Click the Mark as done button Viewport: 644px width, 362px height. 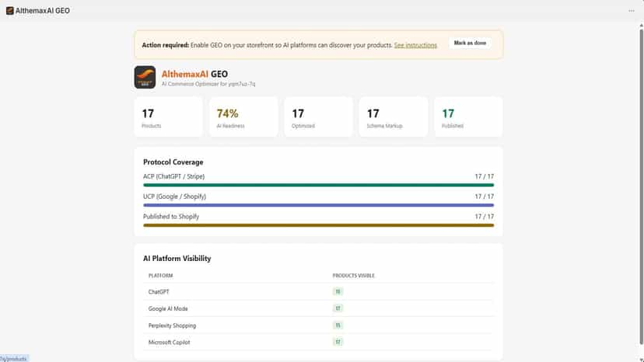pyautogui.click(x=470, y=43)
